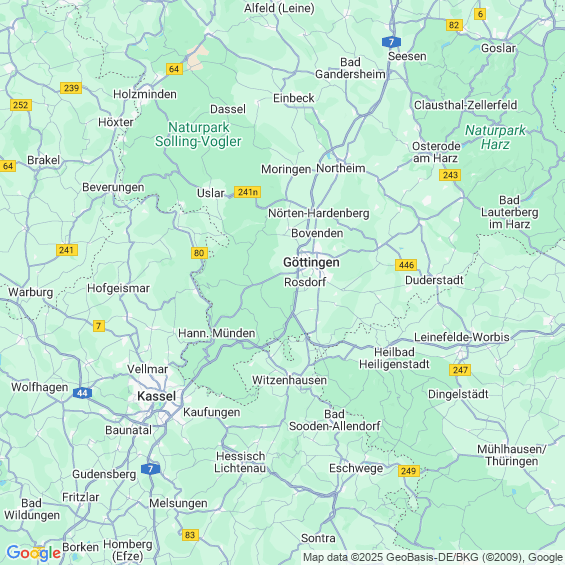The width and height of the screenshot is (565, 565).
Task: Click the Map data copyright notice
Action: tap(433, 557)
